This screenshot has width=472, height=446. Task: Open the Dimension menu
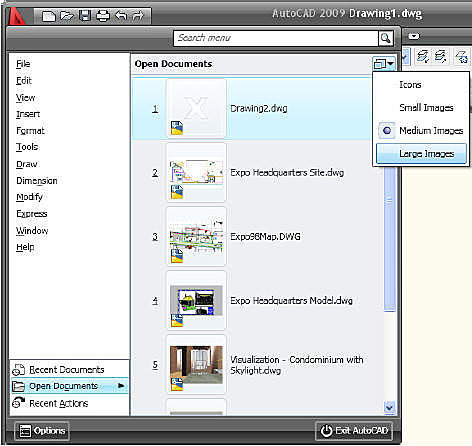click(37, 181)
